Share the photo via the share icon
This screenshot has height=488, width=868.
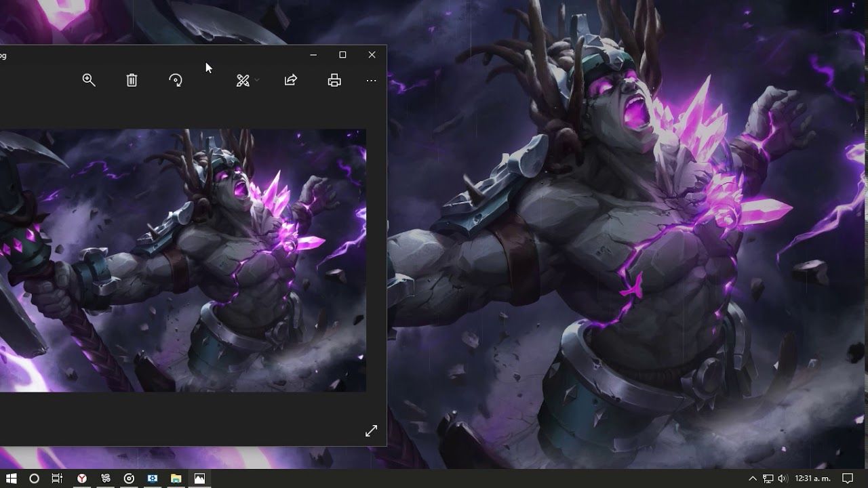click(x=291, y=80)
